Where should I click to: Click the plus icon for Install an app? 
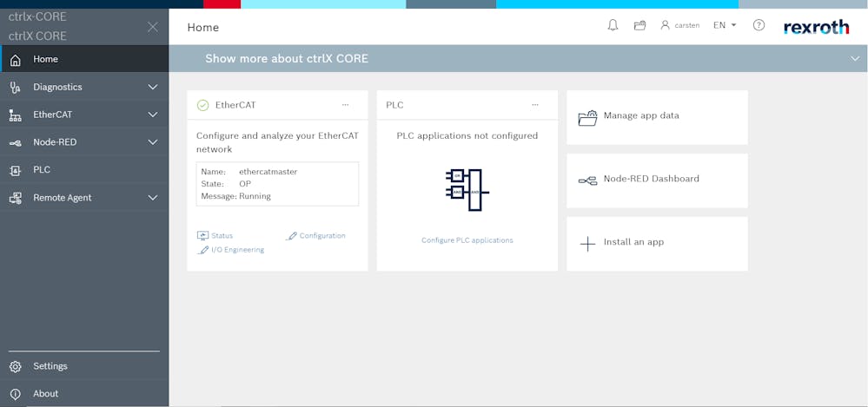[587, 243]
